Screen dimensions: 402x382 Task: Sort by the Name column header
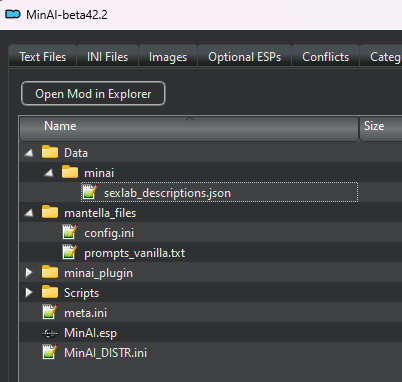(189, 128)
